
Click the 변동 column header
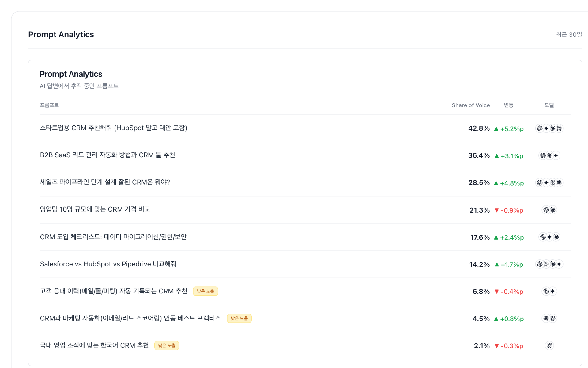[x=508, y=105]
